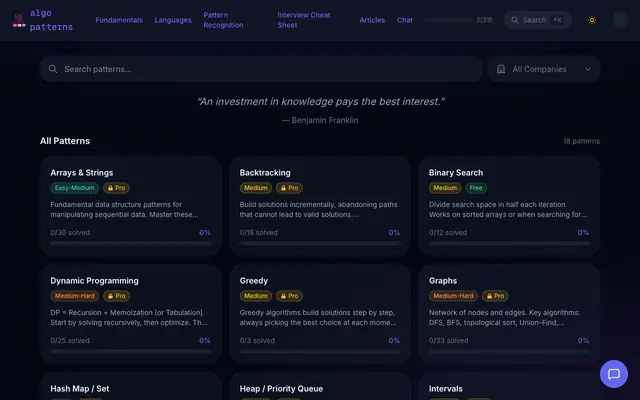The width and height of the screenshot is (640, 400).
Task: Open the Heap / Priority Queue card
Action: pyautogui.click(x=320, y=386)
